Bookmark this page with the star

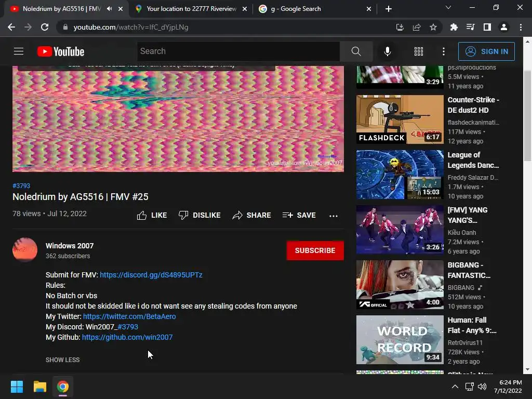tap(433, 27)
